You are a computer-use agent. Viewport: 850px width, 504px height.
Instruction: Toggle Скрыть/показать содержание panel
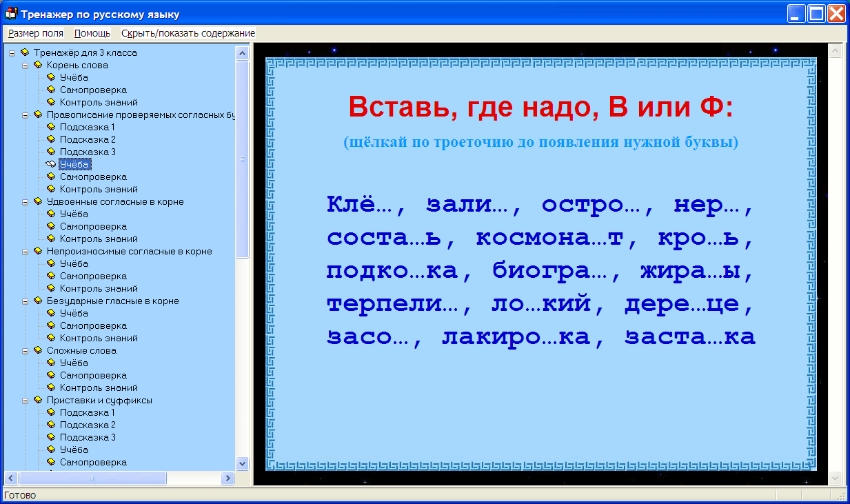point(188,33)
